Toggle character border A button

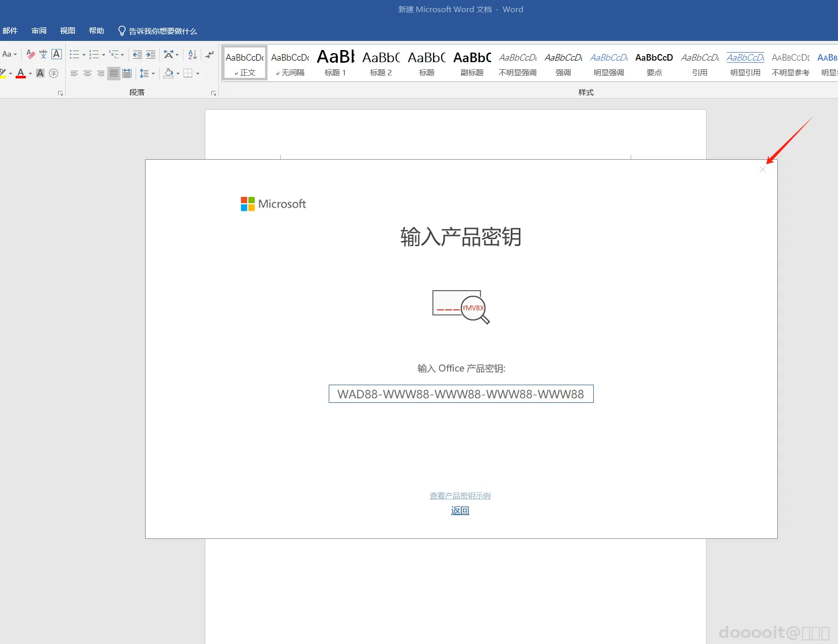pyautogui.click(x=57, y=54)
